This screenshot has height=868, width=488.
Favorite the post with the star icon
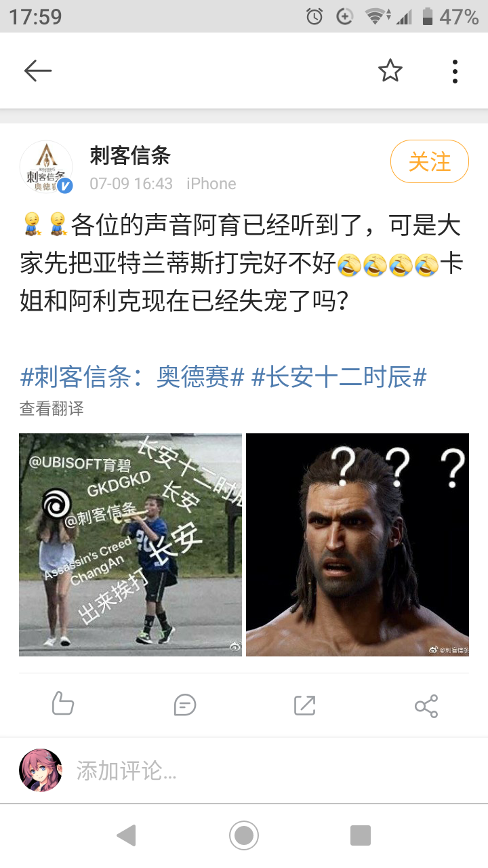pos(390,71)
